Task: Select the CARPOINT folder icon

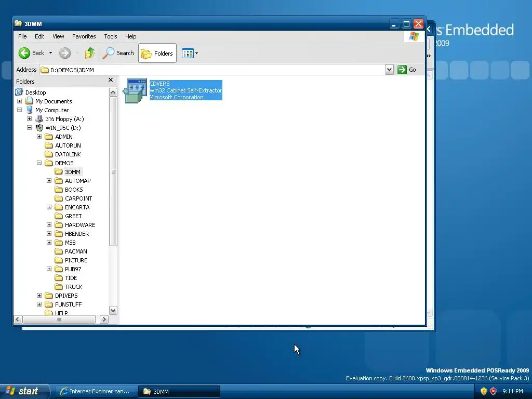Action: click(x=59, y=198)
